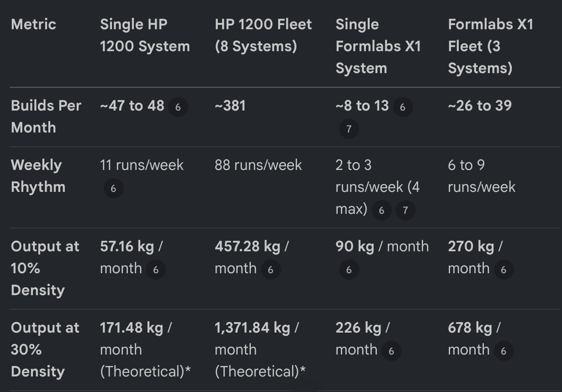Viewport: 562px width, 392px height.
Task: Click citation 7 after "max)" in Weekly Rhythm
Action: (x=405, y=211)
